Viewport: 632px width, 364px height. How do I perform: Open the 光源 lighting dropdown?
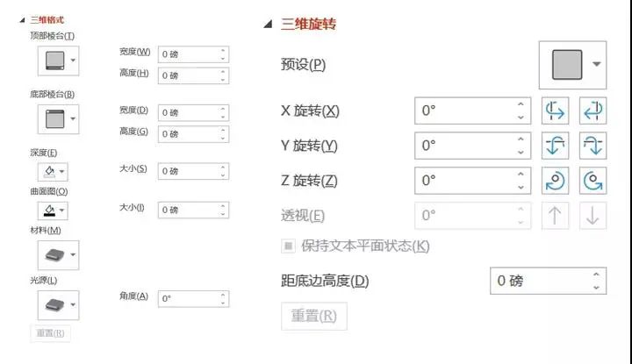59,305
